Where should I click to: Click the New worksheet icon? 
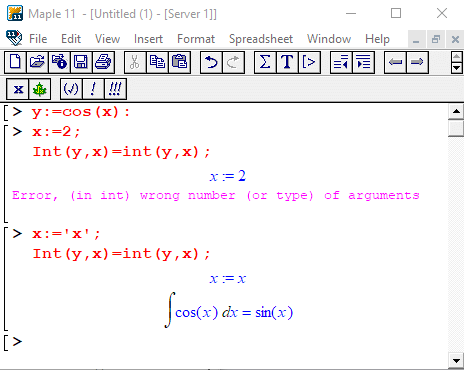[x=15, y=62]
